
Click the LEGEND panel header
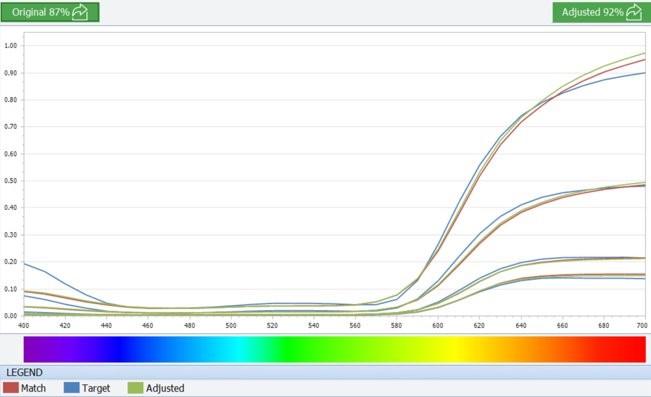326,372
